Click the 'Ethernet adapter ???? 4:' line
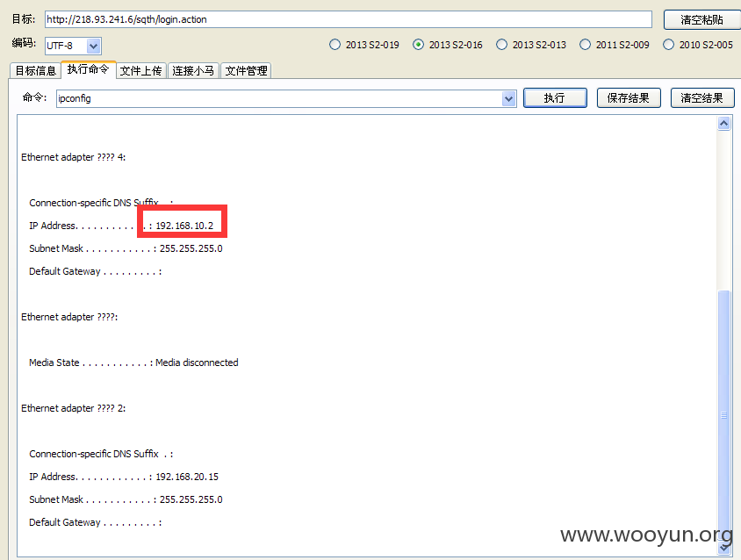This screenshot has width=741, height=560. 73,157
